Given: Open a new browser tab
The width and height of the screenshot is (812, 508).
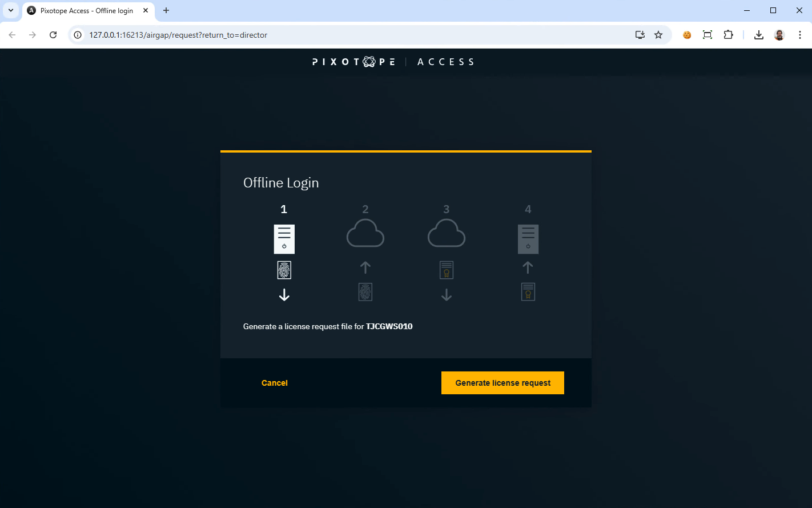Looking at the screenshot, I should (166, 10).
